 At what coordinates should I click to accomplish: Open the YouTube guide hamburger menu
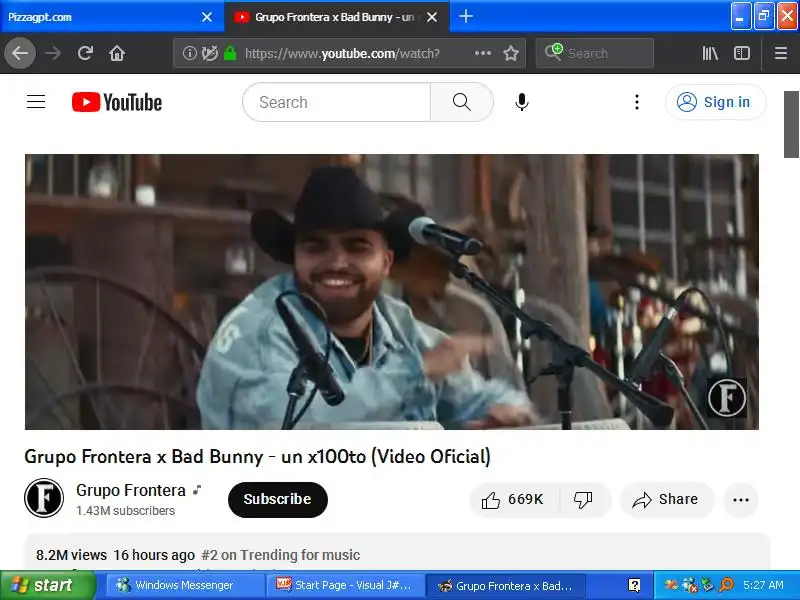point(36,102)
